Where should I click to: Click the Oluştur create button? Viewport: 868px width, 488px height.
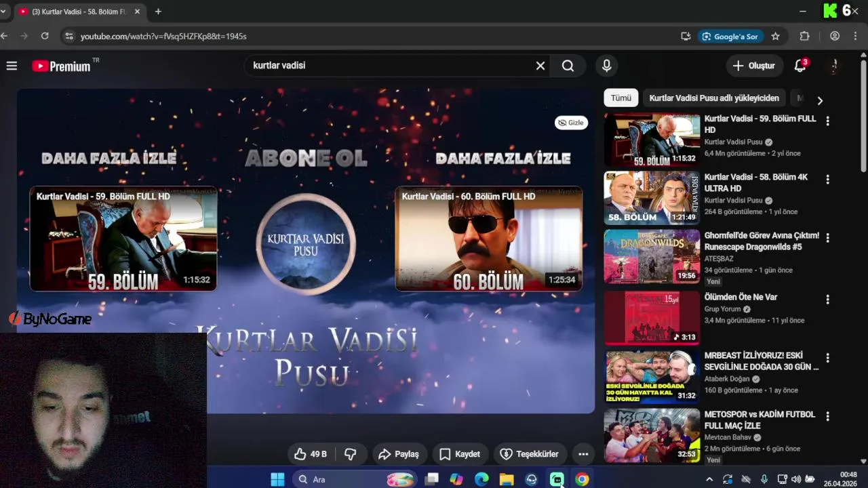point(754,66)
